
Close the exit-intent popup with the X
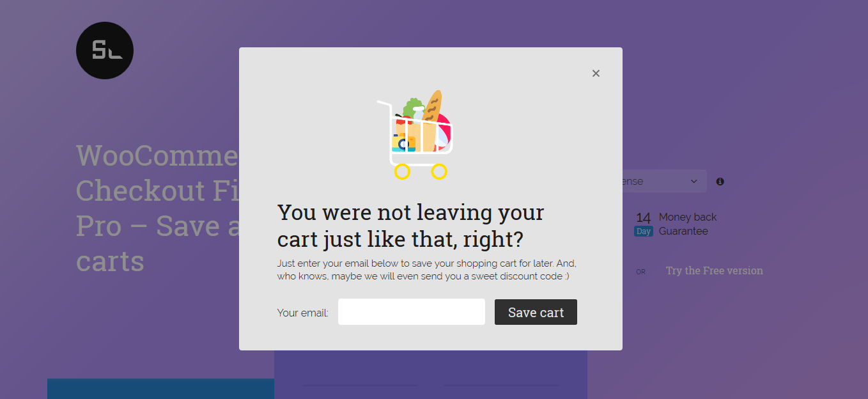[x=596, y=74]
